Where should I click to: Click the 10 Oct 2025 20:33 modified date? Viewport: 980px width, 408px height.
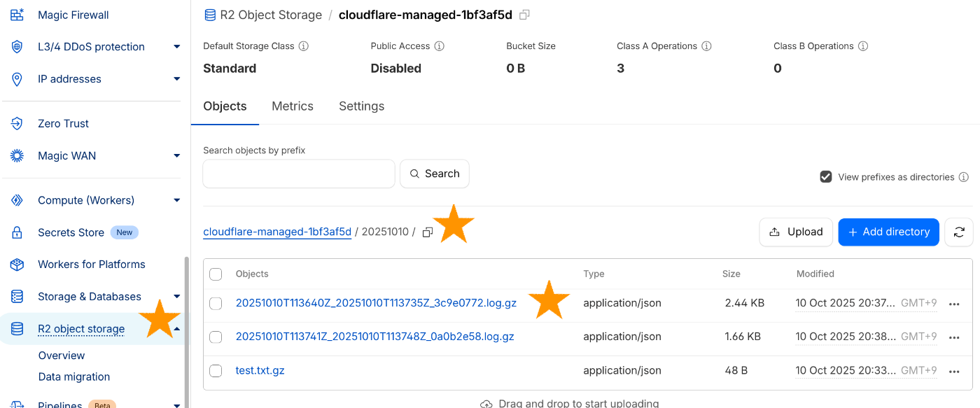(x=846, y=371)
